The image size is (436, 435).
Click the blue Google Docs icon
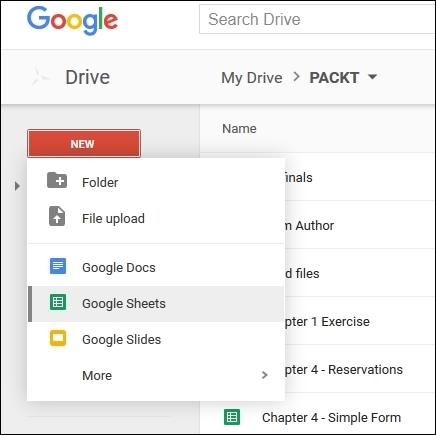click(58, 266)
